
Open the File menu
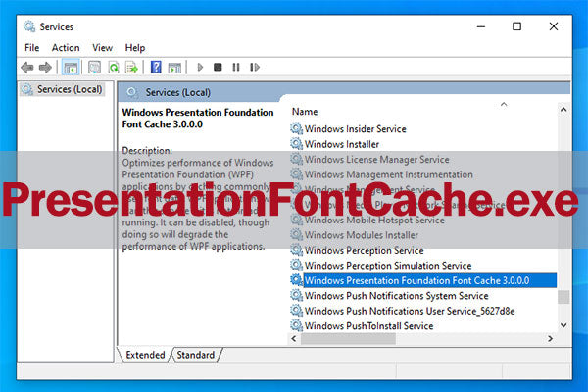32,48
